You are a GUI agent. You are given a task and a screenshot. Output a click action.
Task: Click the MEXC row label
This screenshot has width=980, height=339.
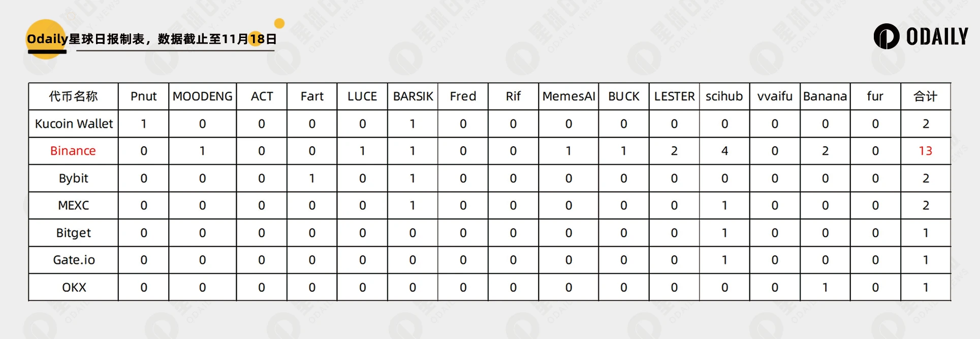(74, 206)
